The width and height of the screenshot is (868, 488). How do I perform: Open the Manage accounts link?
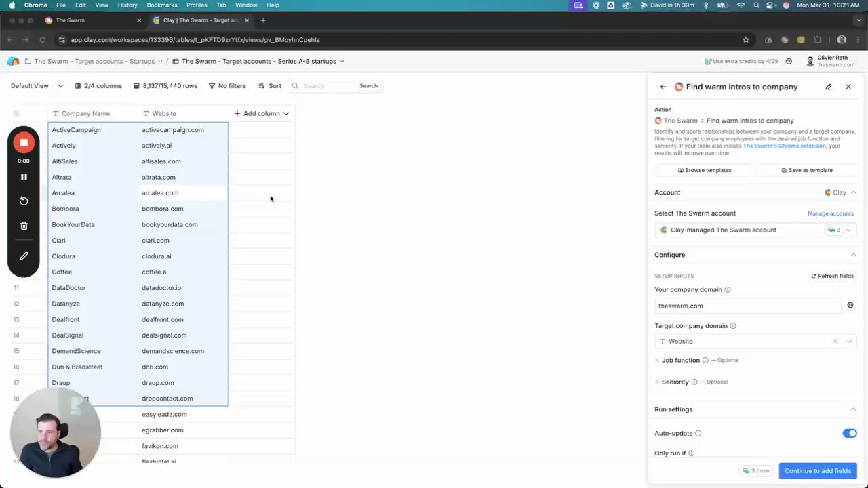(x=831, y=213)
